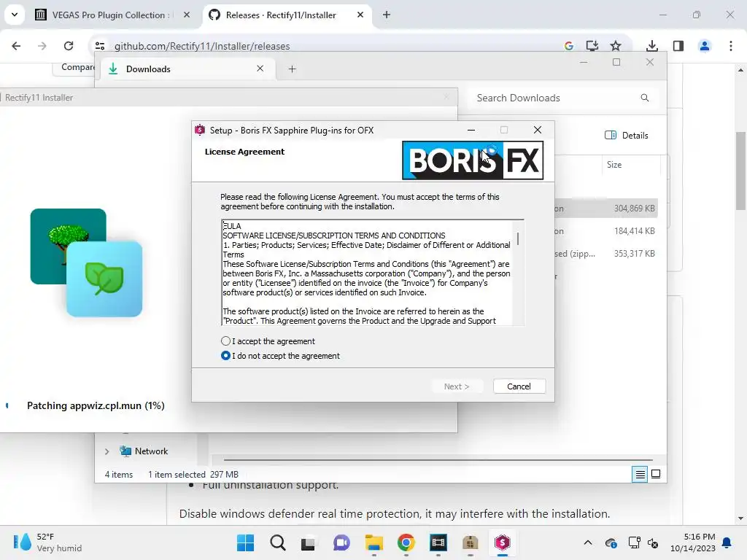Image resolution: width=747 pixels, height=560 pixels.
Task: Click the network display tray icon
Action: point(634,542)
